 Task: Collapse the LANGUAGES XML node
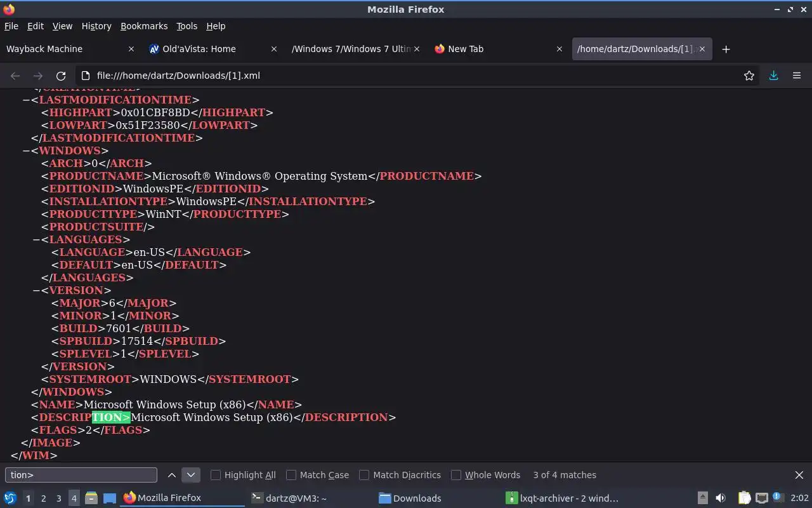[x=36, y=239]
